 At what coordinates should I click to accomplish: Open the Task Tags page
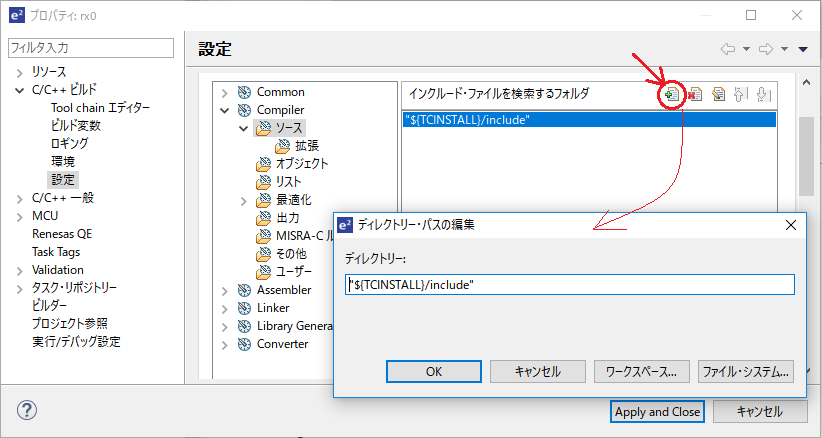[56, 252]
